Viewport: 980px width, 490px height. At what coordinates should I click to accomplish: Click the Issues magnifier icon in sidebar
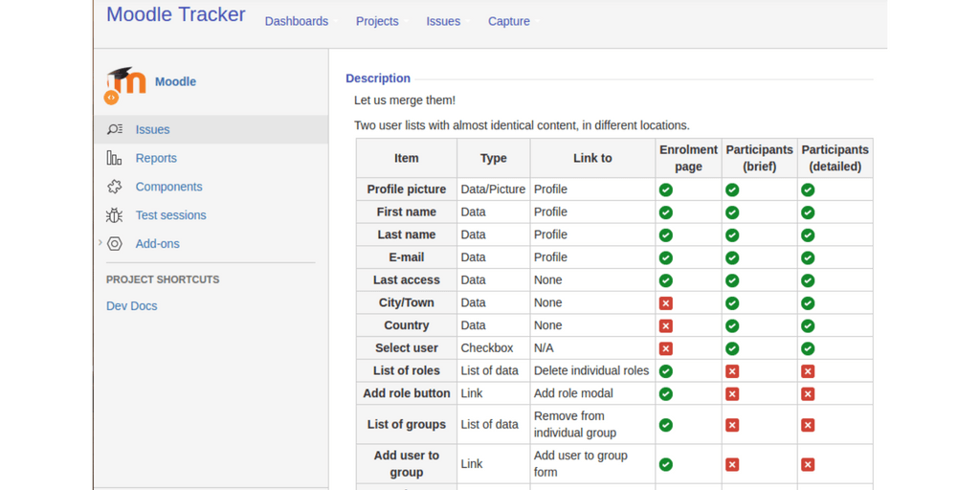coord(115,129)
